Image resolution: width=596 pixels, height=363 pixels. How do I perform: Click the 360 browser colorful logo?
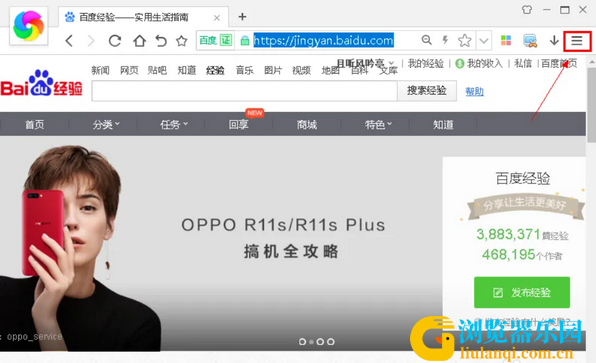click(x=29, y=26)
